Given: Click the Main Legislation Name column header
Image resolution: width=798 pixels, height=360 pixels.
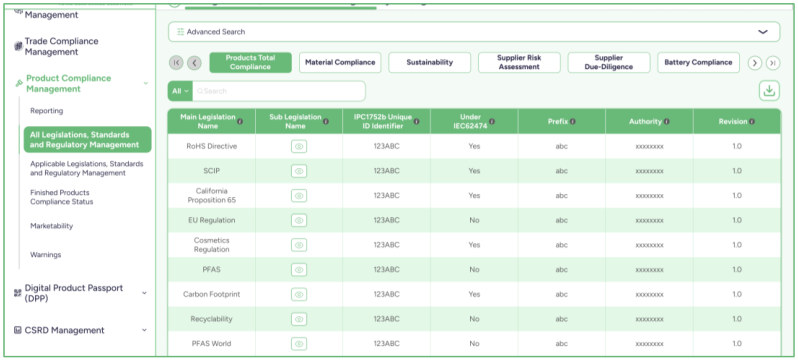Looking at the screenshot, I should [x=212, y=122].
